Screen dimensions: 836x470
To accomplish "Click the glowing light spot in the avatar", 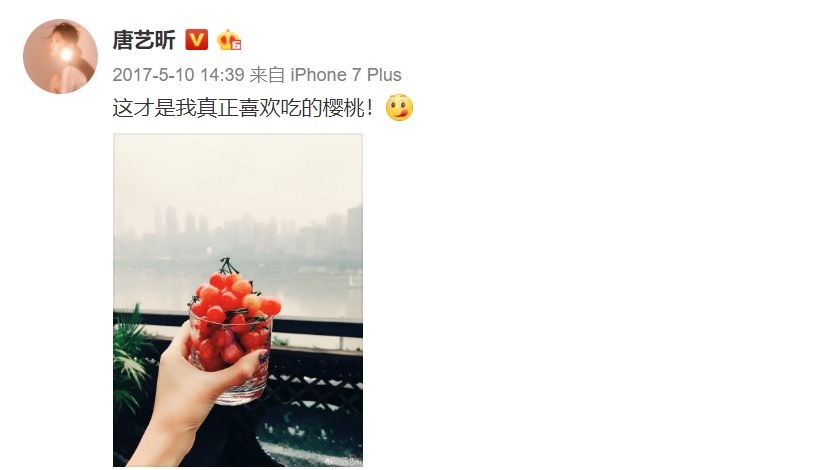I will click(x=66, y=54).
